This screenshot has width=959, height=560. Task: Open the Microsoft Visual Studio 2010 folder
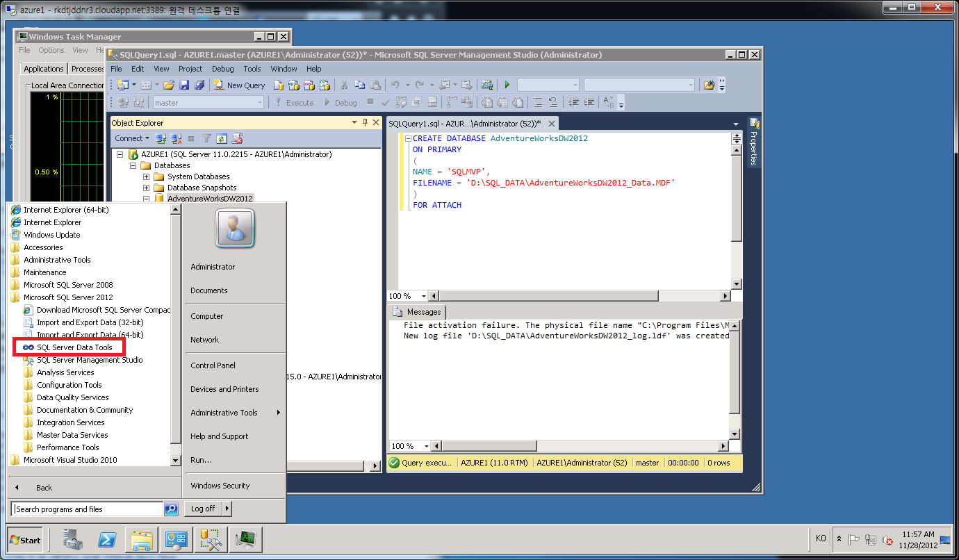tap(63, 460)
